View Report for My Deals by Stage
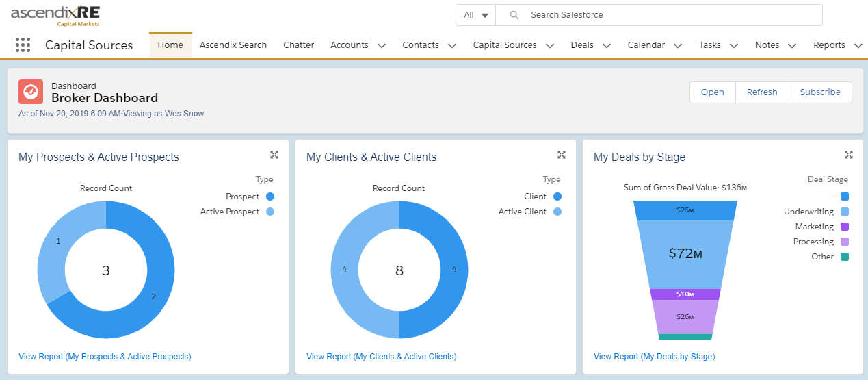Viewport: 868px width, 380px height. pyautogui.click(x=654, y=357)
